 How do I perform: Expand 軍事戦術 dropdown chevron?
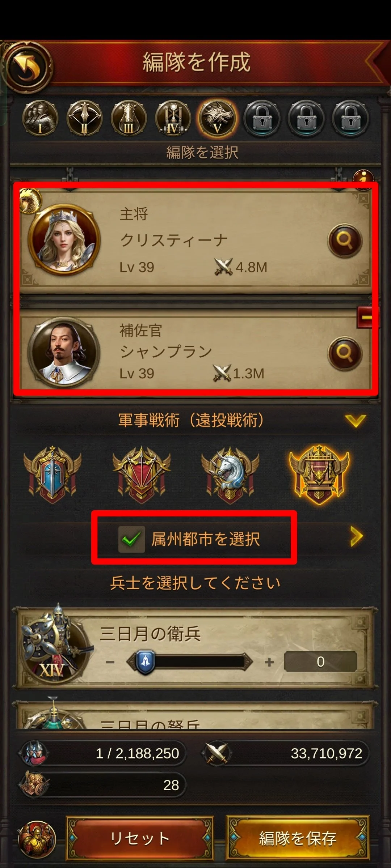(x=356, y=421)
